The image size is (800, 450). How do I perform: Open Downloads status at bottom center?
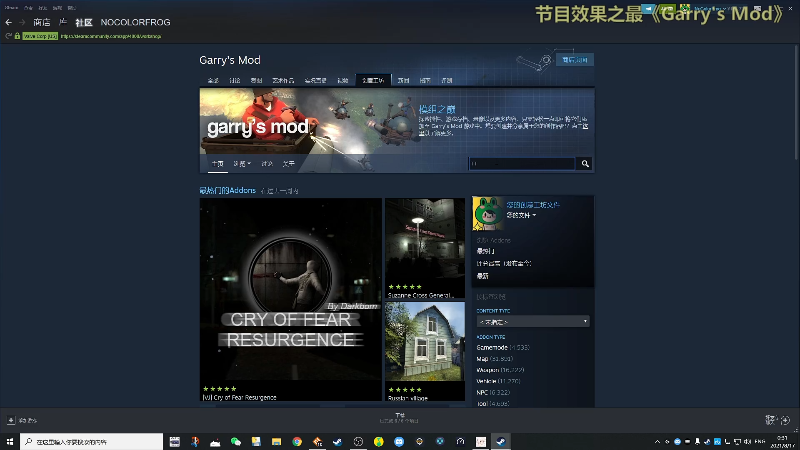(x=399, y=418)
